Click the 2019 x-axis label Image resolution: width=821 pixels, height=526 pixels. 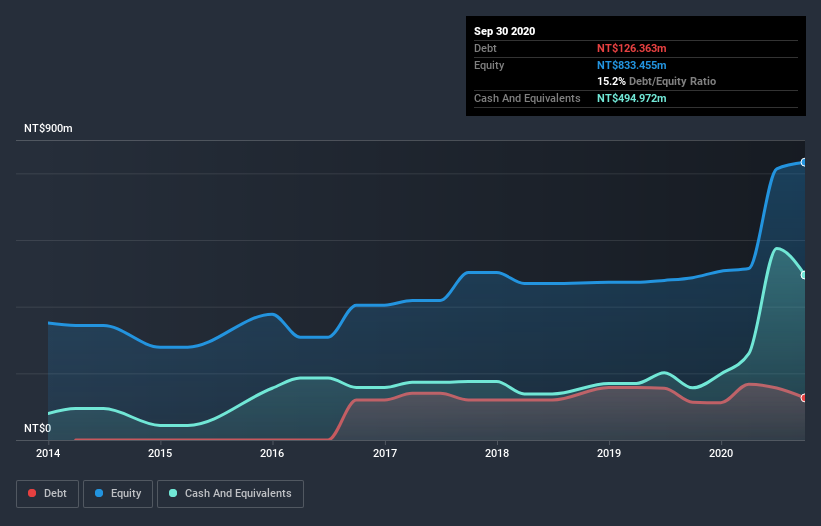pyautogui.click(x=609, y=453)
